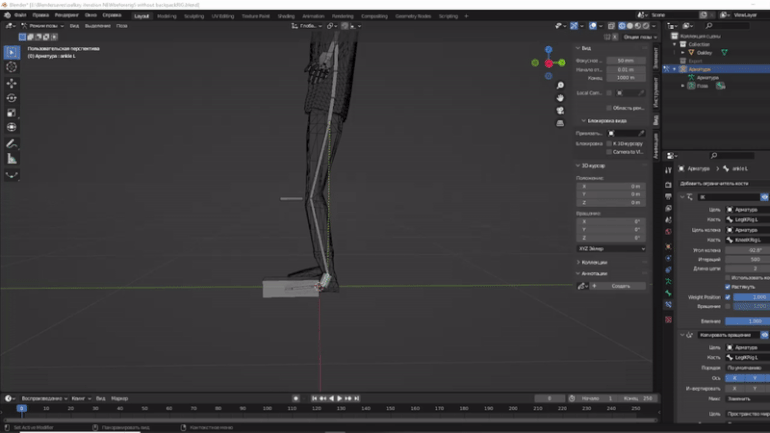Select the Rotate tool in the left toolbar
Image resolution: width=770 pixels, height=433 pixels.
[12, 98]
